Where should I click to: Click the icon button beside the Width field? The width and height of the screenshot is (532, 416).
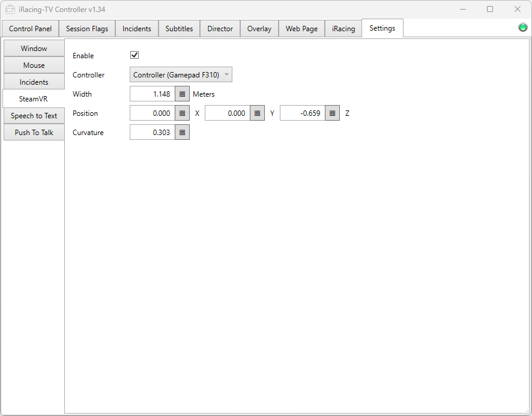[x=182, y=94]
